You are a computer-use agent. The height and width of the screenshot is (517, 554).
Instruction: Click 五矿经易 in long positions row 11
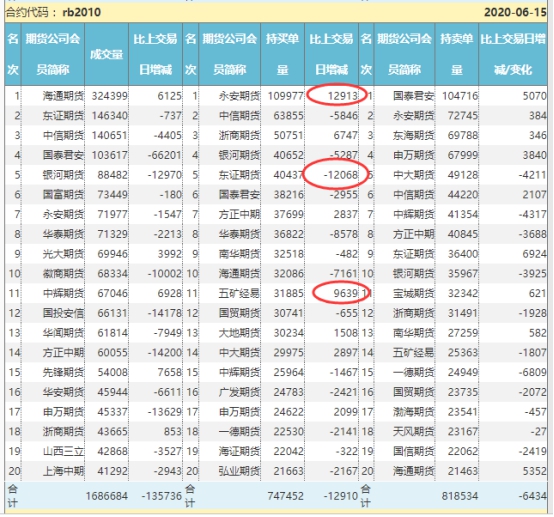(239, 293)
